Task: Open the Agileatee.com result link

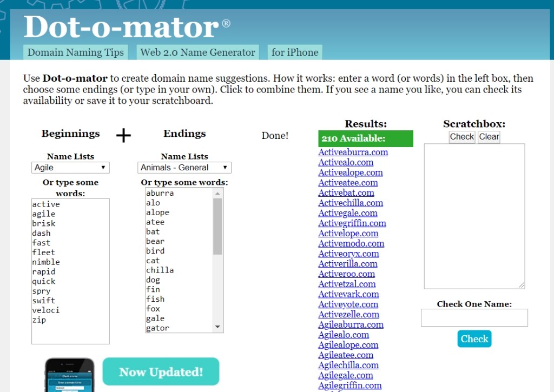Action: coord(346,355)
